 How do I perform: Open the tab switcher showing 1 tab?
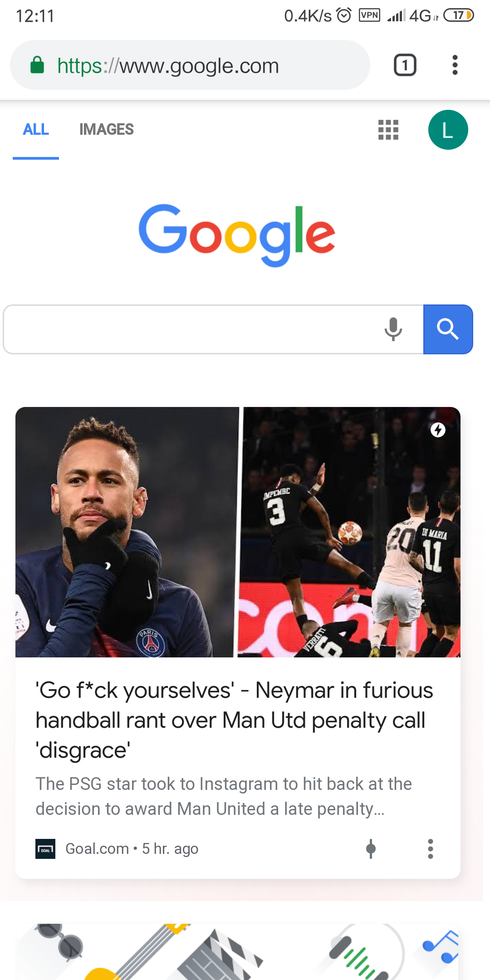click(x=405, y=65)
